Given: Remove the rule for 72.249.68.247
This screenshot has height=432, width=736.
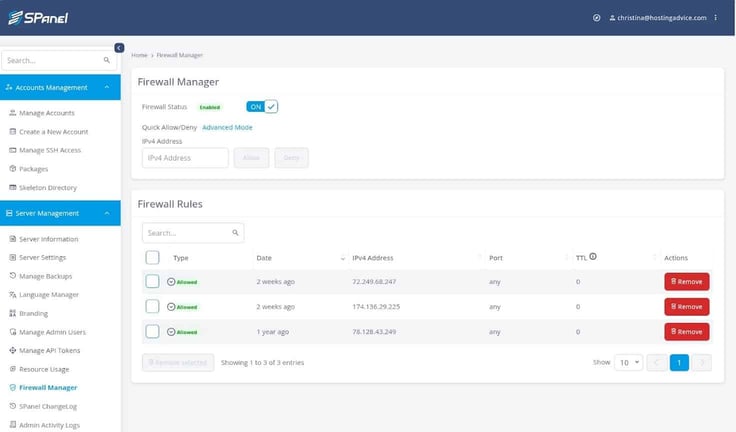Looking at the screenshot, I should point(686,282).
